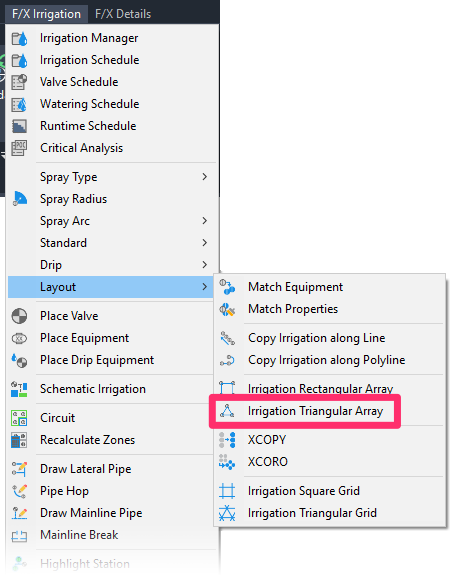450x575 pixels.
Task: Select Schematic Irrigation entry
Action: coord(111,389)
